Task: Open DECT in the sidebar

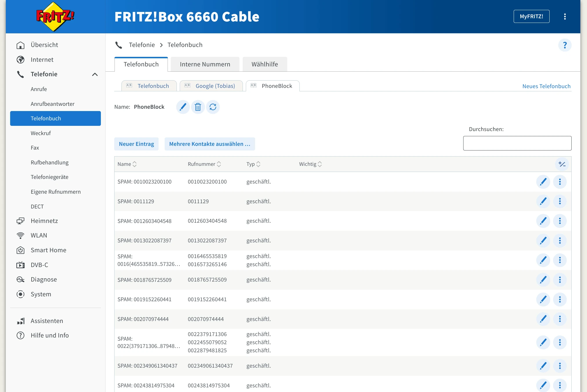Action: pyautogui.click(x=37, y=206)
